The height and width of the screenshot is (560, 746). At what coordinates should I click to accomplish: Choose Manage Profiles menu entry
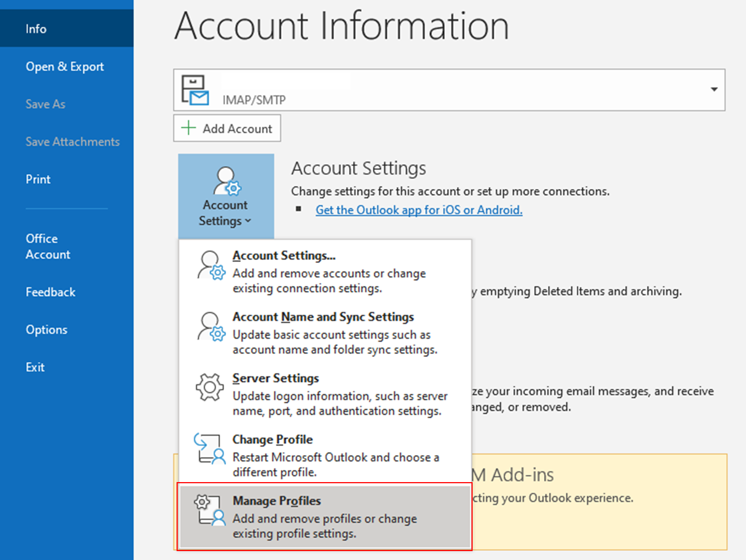[x=325, y=517]
